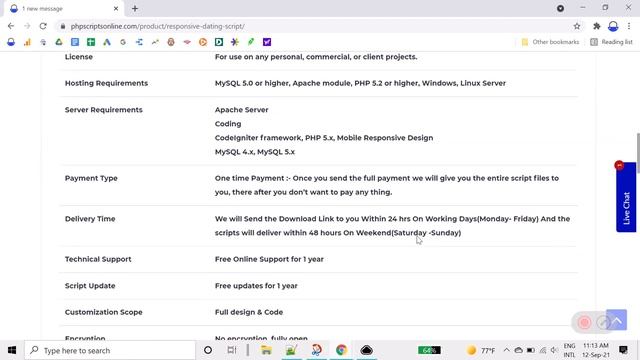Image resolution: width=640 pixels, height=360 pixels.
Task: Open the Reading list panel
Action: click(611, 42)
